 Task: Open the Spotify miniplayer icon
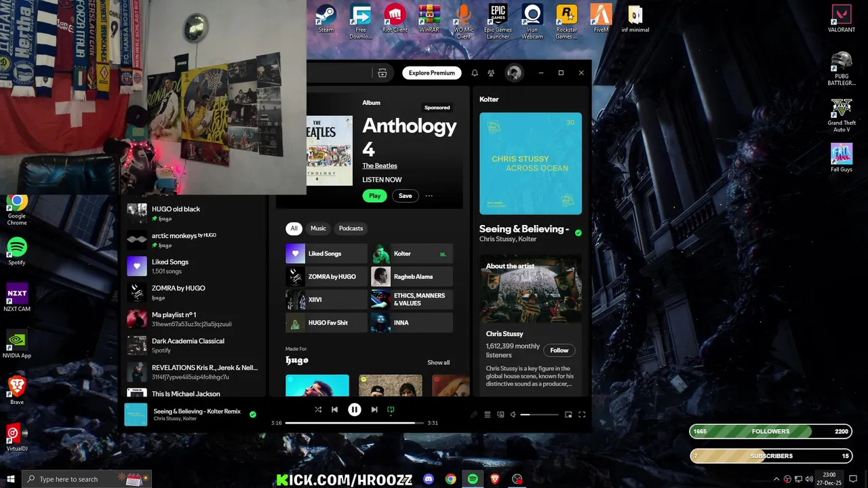pyautogui.click(x=568, y=415)
